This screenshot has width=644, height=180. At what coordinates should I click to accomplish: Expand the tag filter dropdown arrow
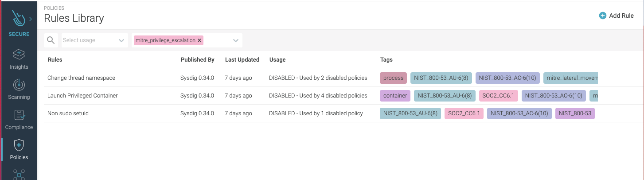coord(236,40)
